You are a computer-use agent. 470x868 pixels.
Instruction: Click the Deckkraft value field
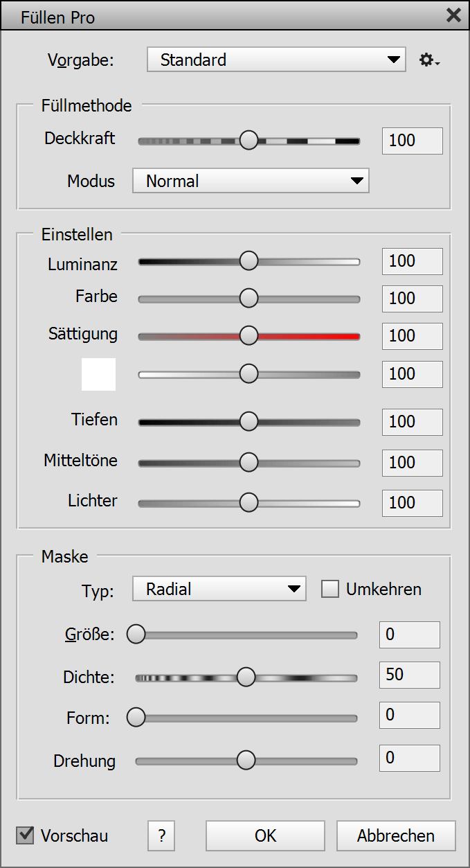(412, 141)
